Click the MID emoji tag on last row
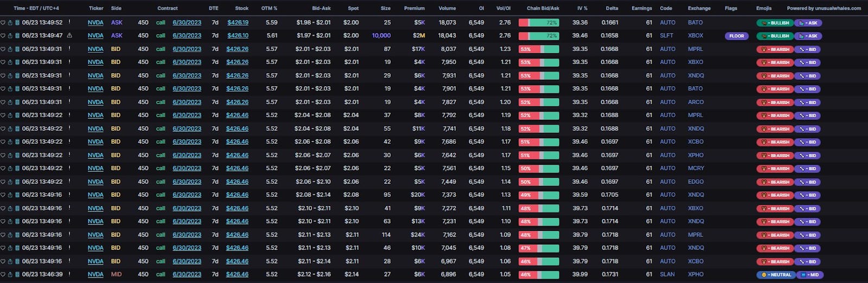868x283 pixels. pos(810,275)
